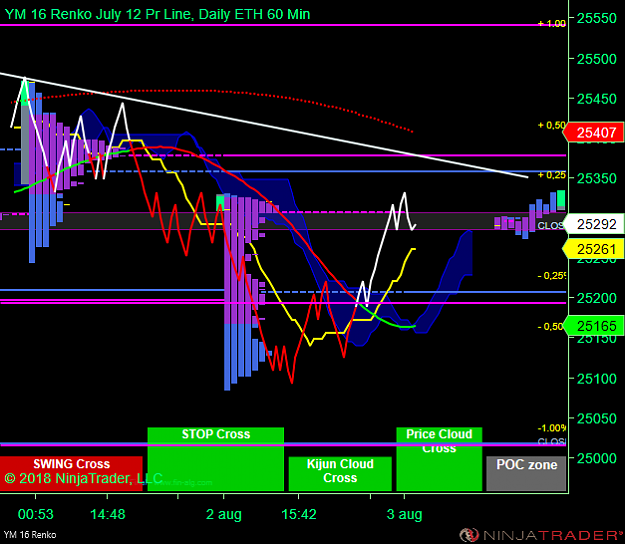
Task: Click the Price Cloud Cross signal box
Action: [439, 459]
